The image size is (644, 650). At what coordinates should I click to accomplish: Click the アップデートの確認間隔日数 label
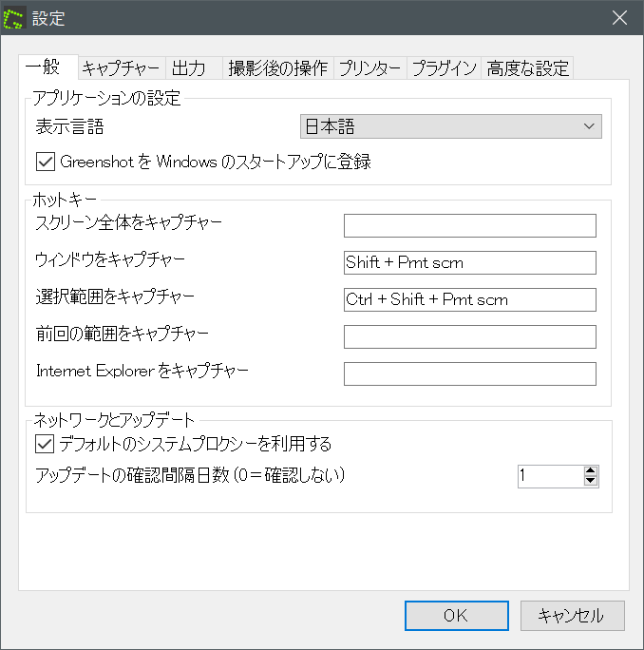190,475
